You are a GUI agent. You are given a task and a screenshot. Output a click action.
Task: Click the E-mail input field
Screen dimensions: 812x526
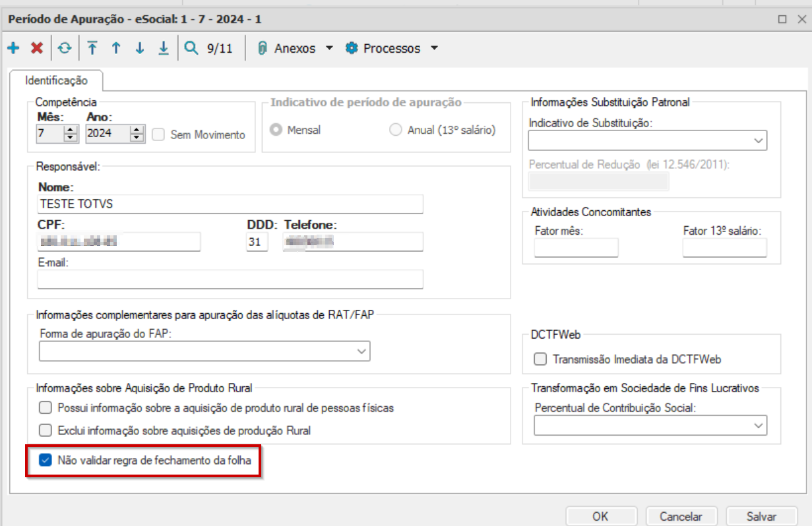coord(230,280)
